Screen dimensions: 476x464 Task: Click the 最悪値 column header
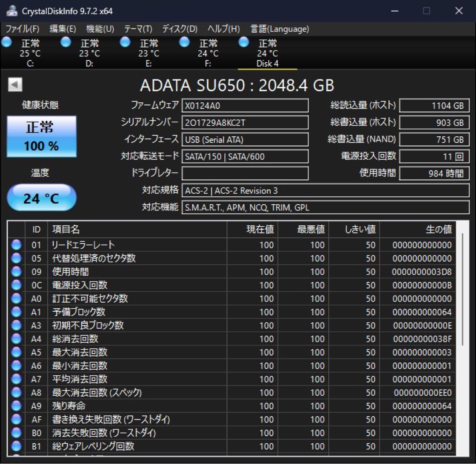pyautogui.click(x=303, y=229)
